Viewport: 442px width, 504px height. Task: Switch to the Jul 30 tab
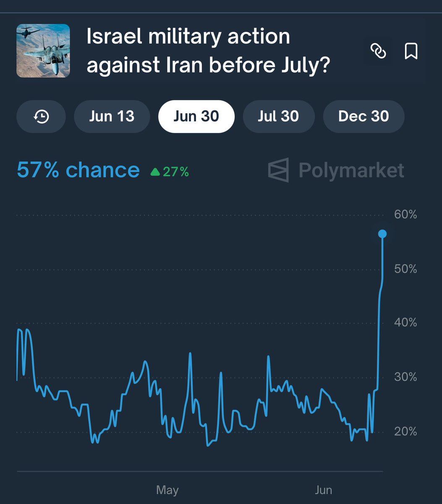click(278, 116)
